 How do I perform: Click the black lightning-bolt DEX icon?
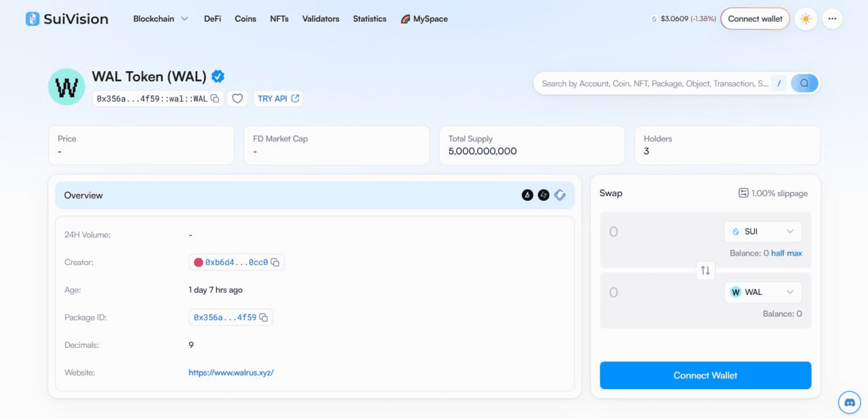pos(544,195)
